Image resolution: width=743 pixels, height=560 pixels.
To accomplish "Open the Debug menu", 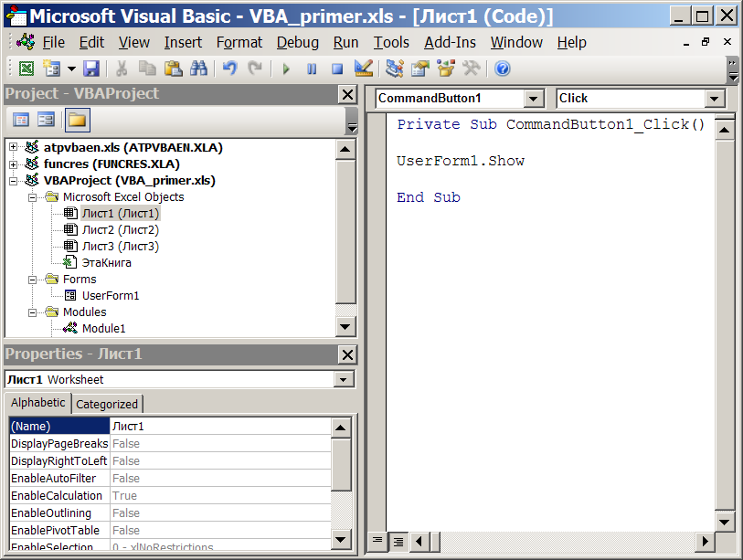I will coord(298,43).
